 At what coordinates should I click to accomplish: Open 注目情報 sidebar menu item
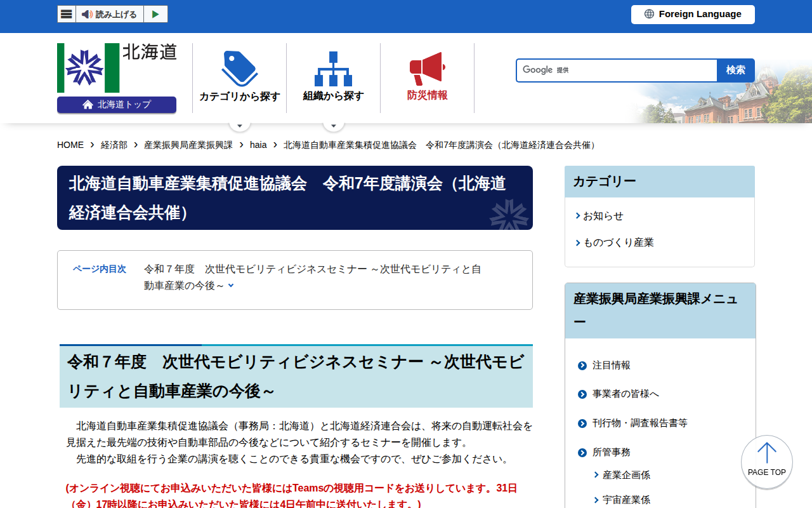(x=612, y=365)
